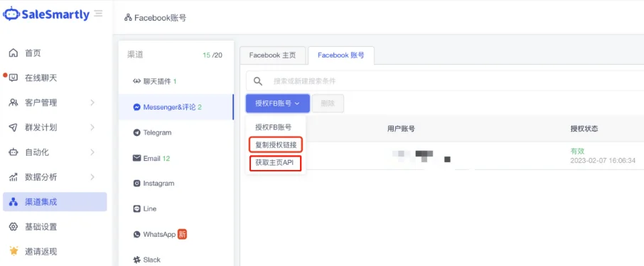644x266 pixels.
Task: Focus the 搜索或新建搜索条件 search field
Action: (445, 81)
